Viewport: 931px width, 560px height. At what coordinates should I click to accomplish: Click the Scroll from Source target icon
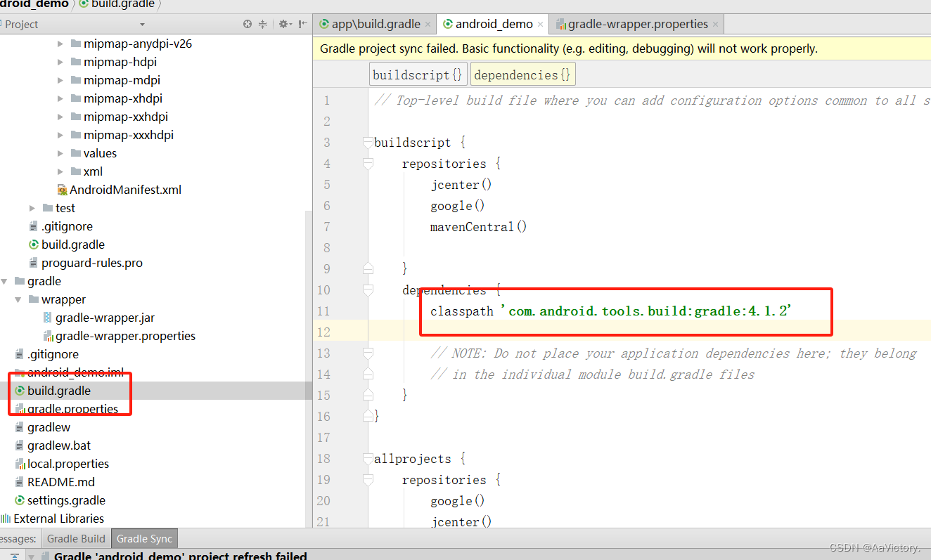coord(248,24)
